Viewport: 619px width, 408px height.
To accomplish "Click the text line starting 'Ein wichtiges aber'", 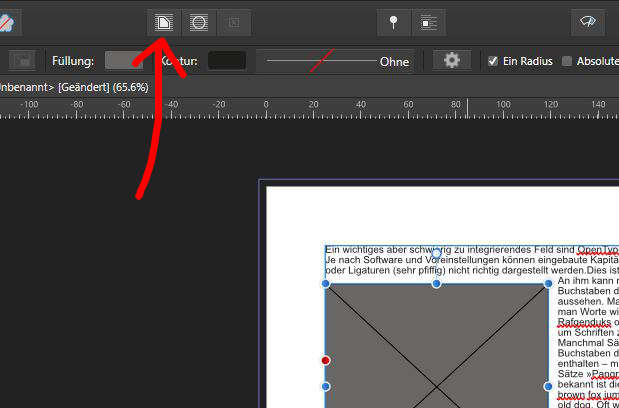I will 472,250.
